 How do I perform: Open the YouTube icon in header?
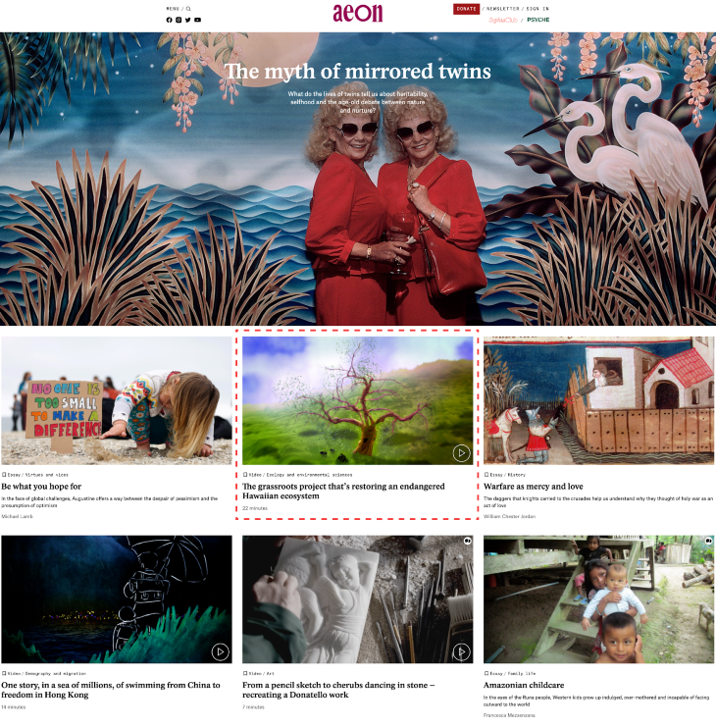[198, 20]
